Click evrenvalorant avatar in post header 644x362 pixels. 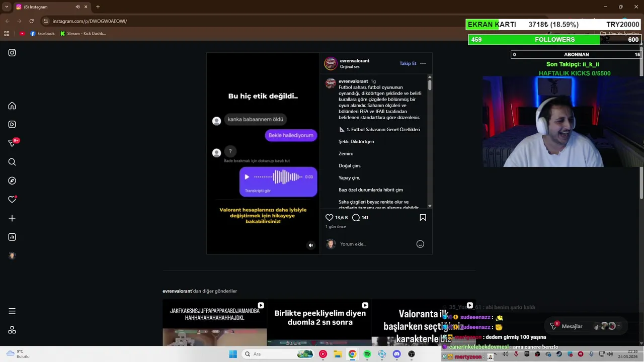pyautogui.click(x=331, y=63)
